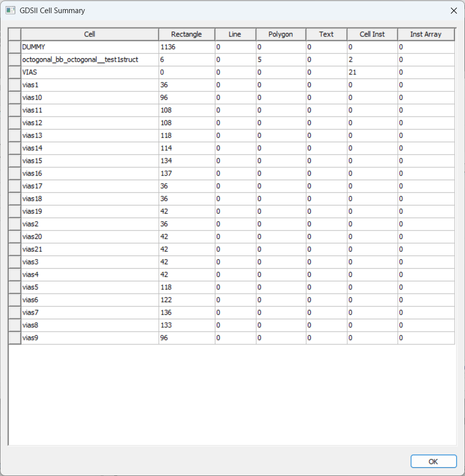Screen dimensions: 465x476
Task: Sort by the Cell column header
Action: [x=89, y=34]
